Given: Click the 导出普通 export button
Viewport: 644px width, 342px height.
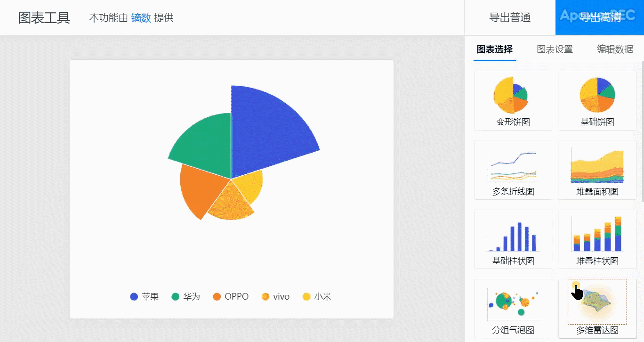Looking at the screenshot, I should (510, 18).
